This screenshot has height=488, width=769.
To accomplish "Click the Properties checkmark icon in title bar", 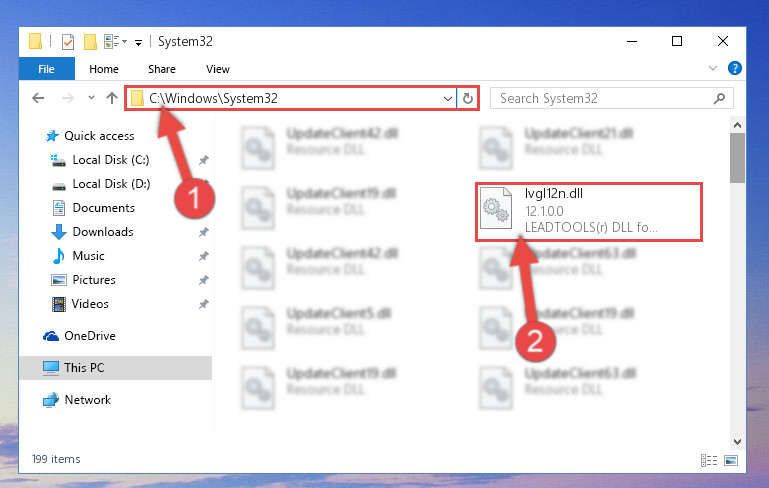I will (68, 42).
